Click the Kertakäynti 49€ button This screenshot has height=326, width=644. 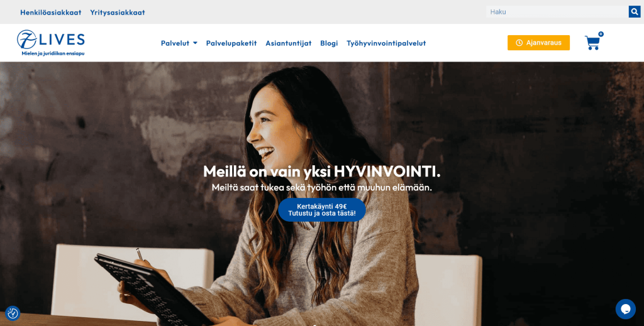(322, 210)
